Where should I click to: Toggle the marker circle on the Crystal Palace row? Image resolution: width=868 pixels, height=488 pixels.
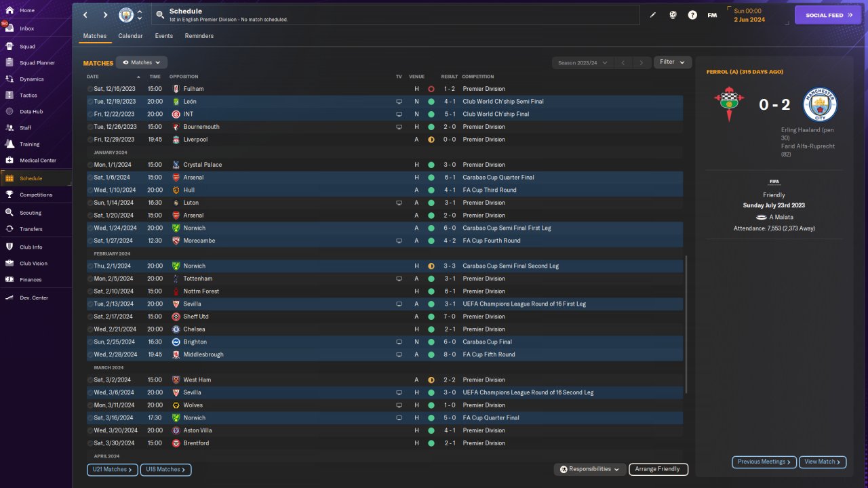[90, 165]
